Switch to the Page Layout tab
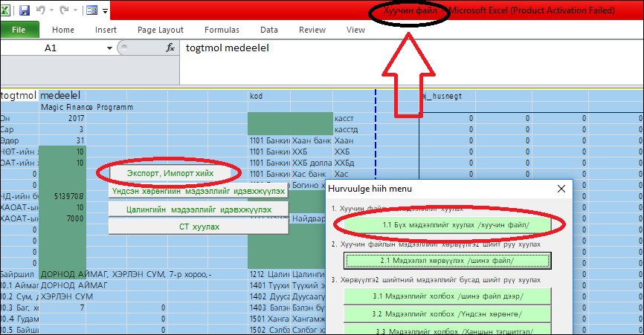The width and height of the screenshot is (644, 335). 161,30
